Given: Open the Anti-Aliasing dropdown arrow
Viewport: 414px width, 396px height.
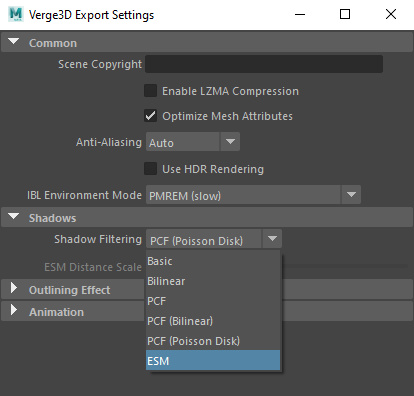Looking at the screenshot, I should pyautogui.click(x=230, y=142).
